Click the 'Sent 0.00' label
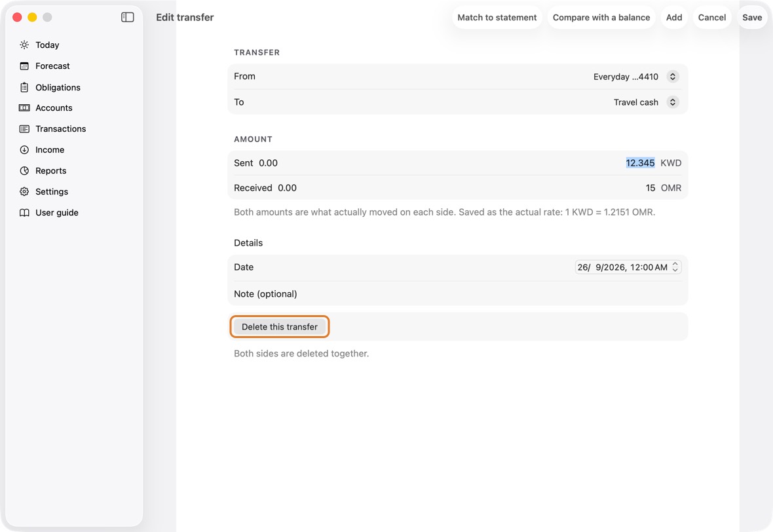 tap(256, 162)
